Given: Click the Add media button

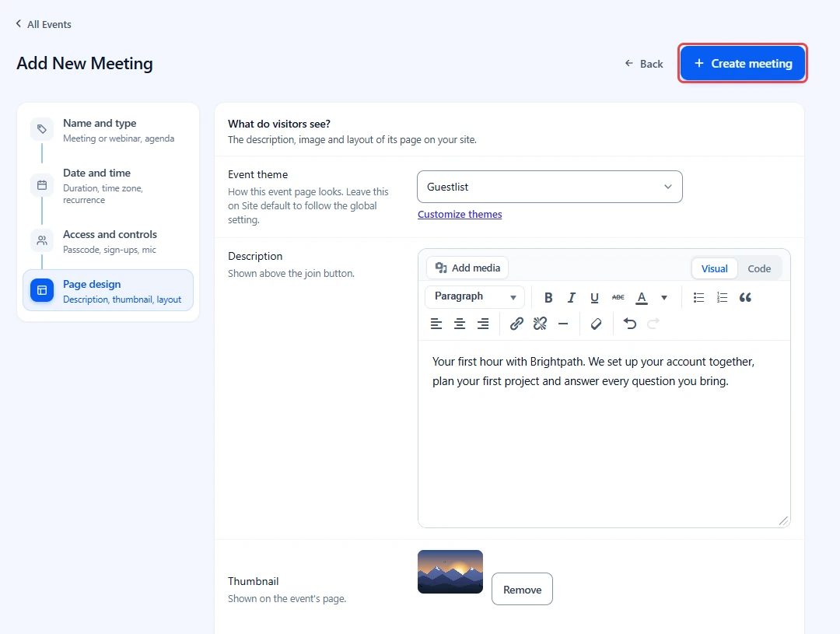Looking at the screenshot, I should point(467,268).
